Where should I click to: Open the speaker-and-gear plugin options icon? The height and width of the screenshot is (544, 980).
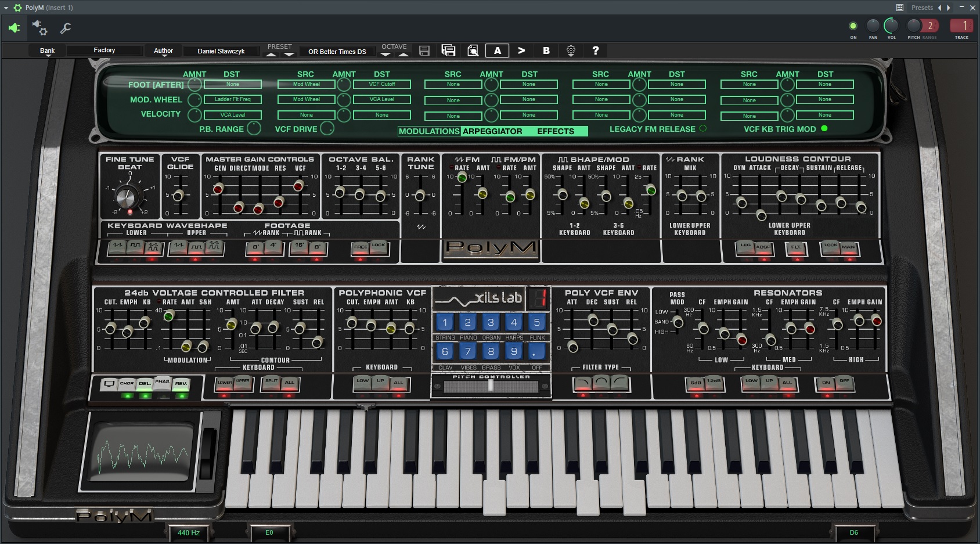click(39, 28)
